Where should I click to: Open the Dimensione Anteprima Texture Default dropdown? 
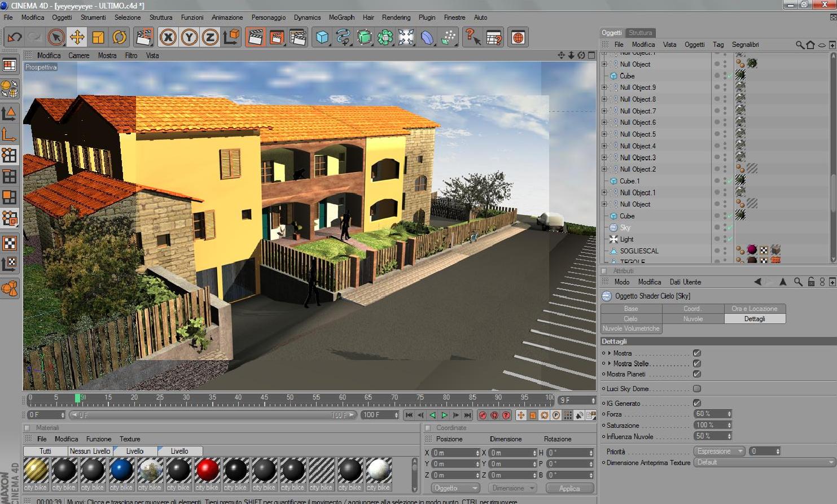(x=765, y=462)
